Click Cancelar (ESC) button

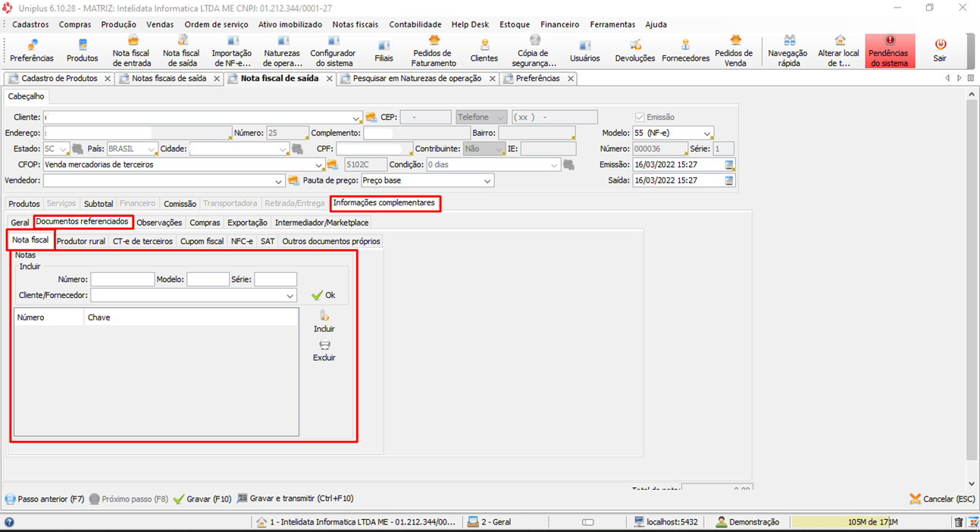(x=942, y=499)
